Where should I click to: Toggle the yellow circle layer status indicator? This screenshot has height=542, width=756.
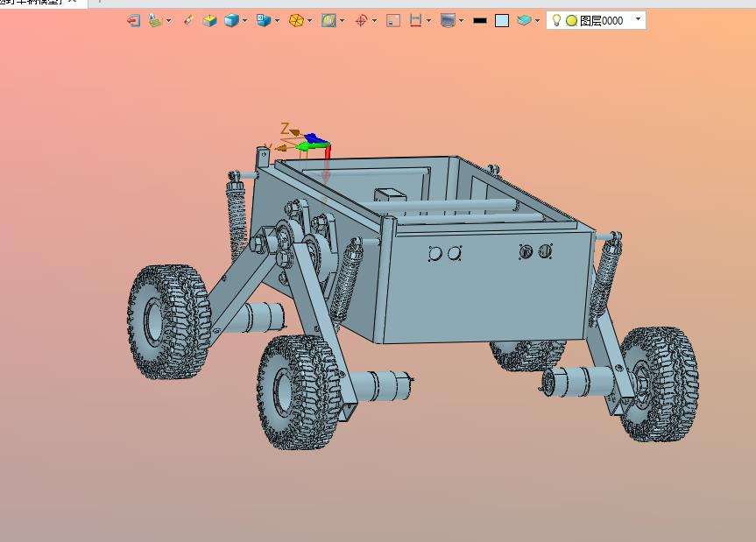pyautogui.click(x=572, y=21)
